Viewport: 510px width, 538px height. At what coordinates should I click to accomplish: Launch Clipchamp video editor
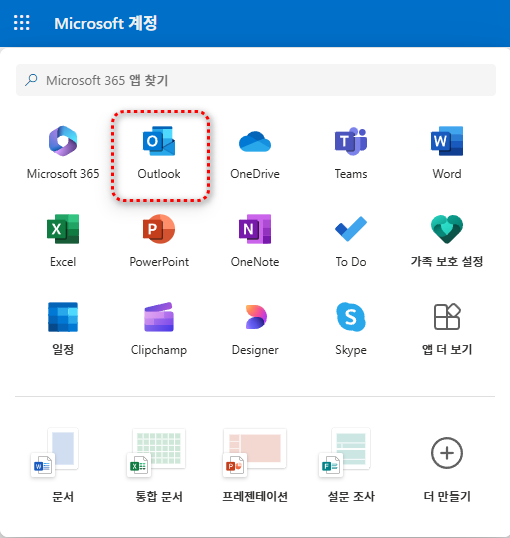[x=159, y=329]
